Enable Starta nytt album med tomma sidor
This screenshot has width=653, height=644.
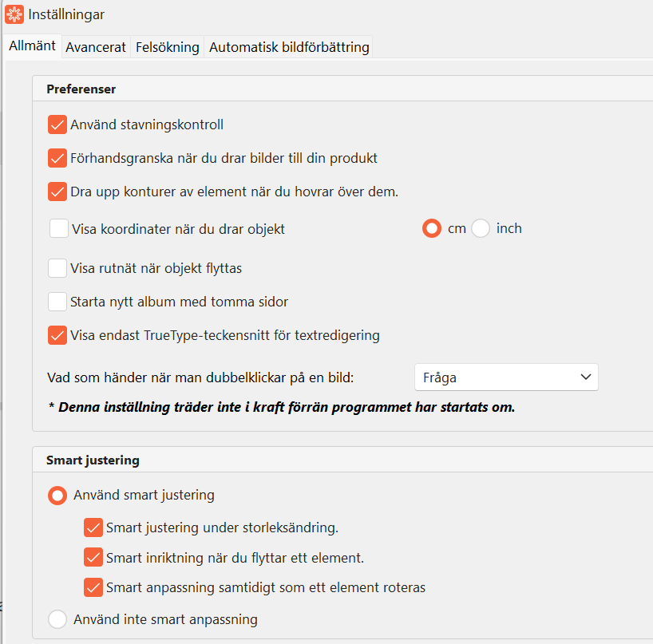tap(57, 302)
